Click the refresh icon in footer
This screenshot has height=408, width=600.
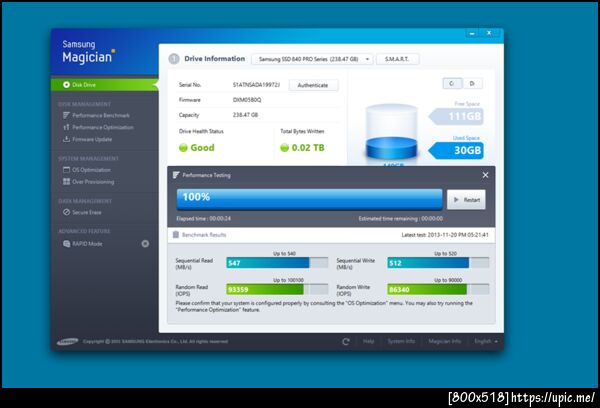pos(346,341)
